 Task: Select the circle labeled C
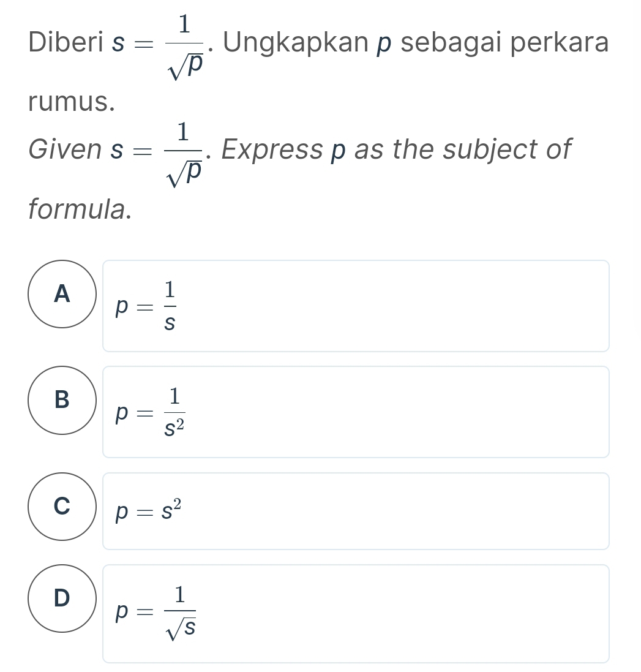pyautogui.click(x=61, y=507)
